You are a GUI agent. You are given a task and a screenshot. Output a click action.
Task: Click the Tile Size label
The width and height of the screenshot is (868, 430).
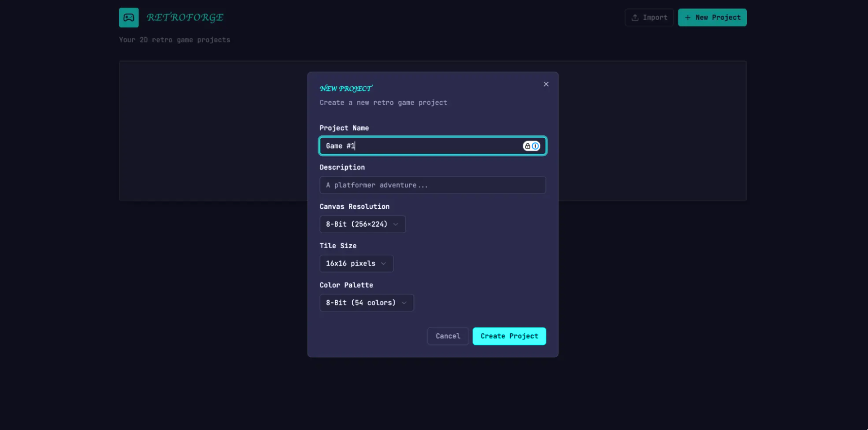pyautogui.click(x=338, y=246)
